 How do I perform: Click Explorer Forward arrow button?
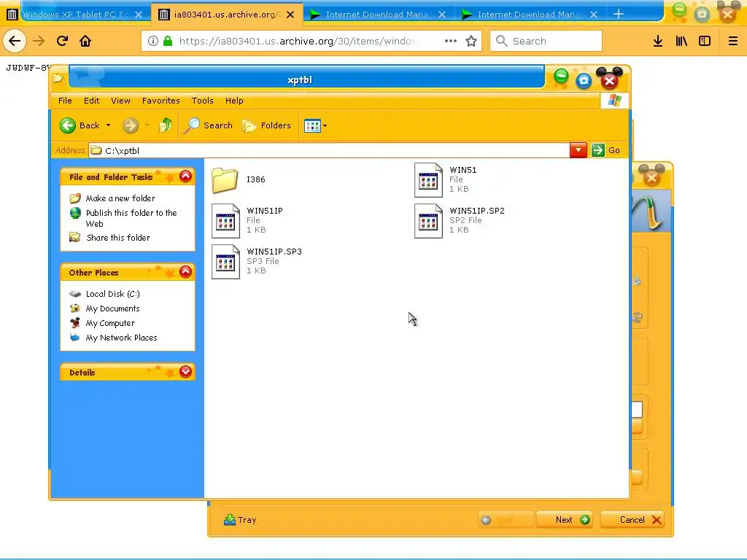pyautogui.click(x=130, y=125)
